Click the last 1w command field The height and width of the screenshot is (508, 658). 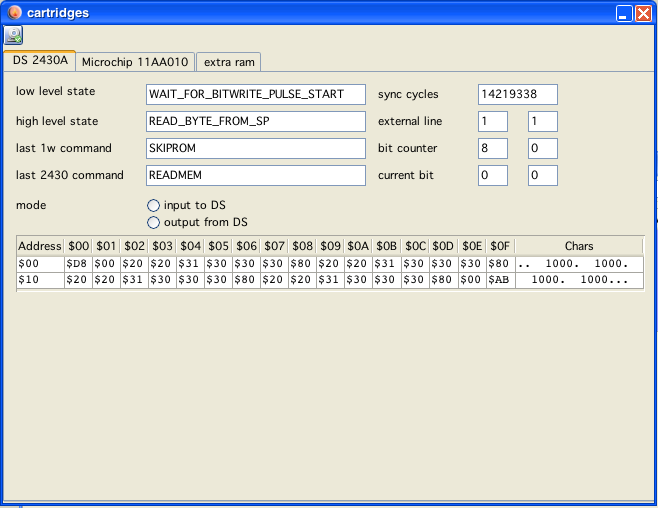(256, 148)
